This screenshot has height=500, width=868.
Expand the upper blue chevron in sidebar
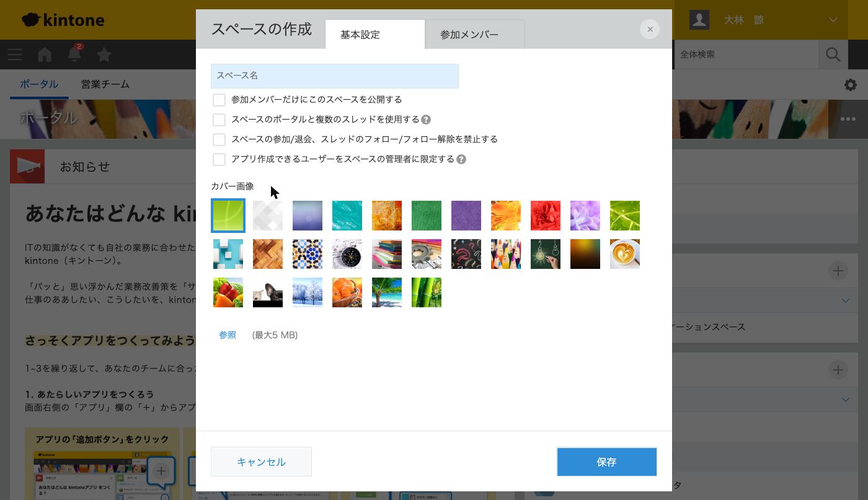click(x=846, y=300)
